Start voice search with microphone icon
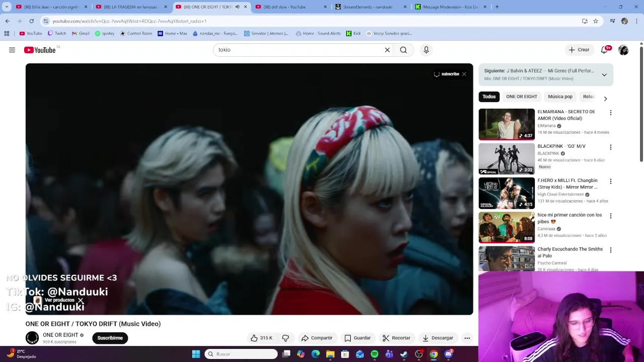This screenshot has height=362, width=644. pos(426,50)
